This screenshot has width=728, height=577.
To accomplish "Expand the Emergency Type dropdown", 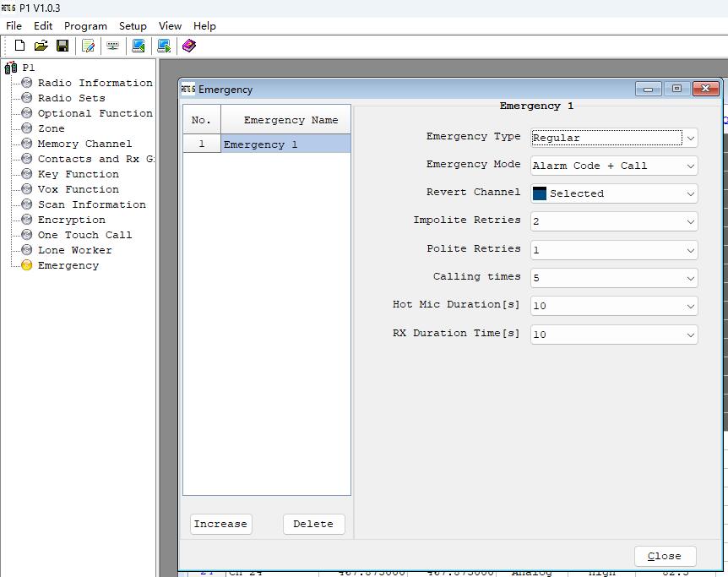I will click(x=614, y=138).
